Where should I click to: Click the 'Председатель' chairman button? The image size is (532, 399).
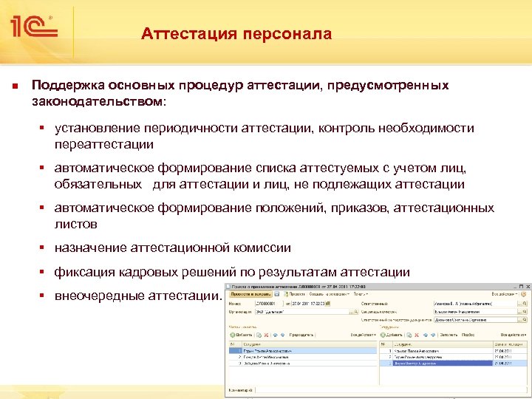click(301, 335)
